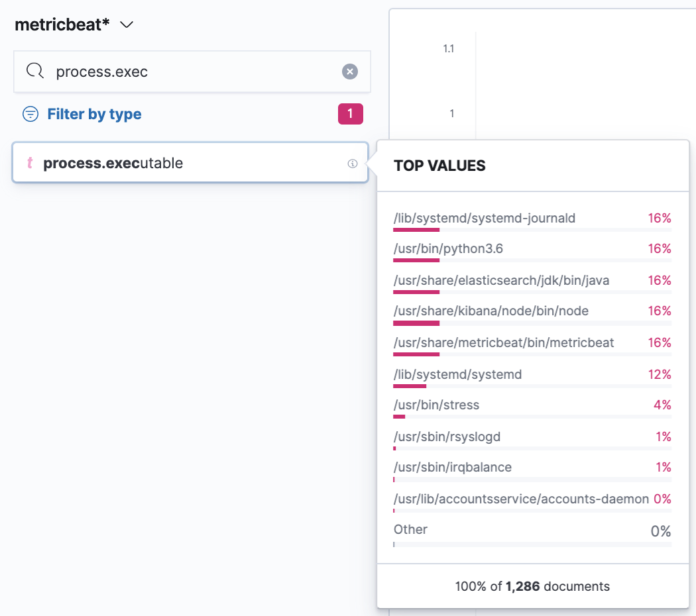Open Filter by type options
The image size is (696, 616).
coord(94,114)
